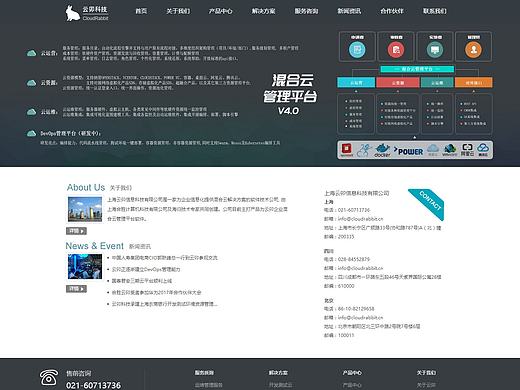Click the 混合云管理平台 V4.0 banner title
This screenshot has height=390, width=520.
click(290, 94)
